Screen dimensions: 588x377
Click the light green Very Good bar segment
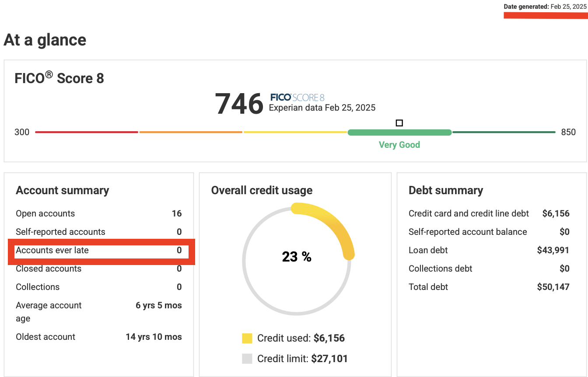399,132
